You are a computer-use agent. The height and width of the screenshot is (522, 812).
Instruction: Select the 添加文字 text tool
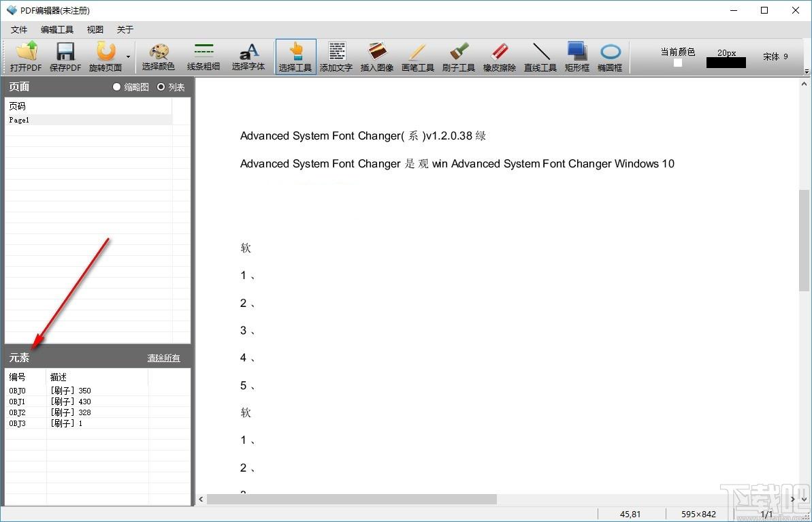pyautogui.click(x=336, y=57)
